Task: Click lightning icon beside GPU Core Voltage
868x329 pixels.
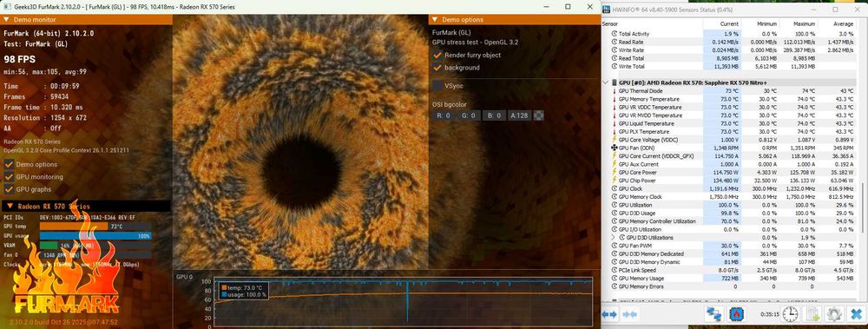Action: (x=614, y=140)
